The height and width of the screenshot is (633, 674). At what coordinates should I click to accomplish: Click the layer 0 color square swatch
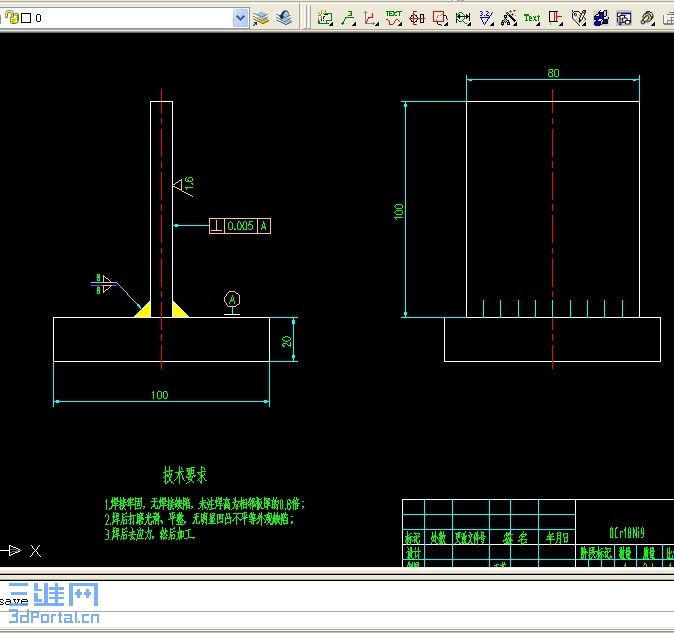[x=26, y=18]
